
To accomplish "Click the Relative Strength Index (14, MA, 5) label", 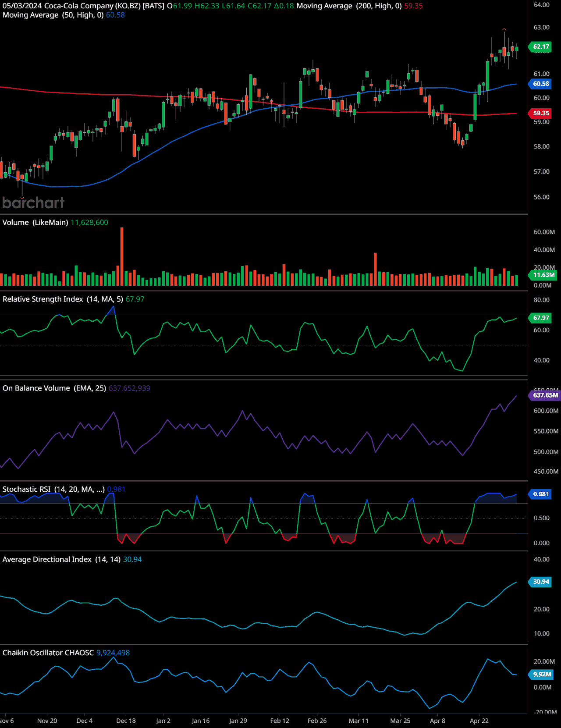I will click(63, 299).
